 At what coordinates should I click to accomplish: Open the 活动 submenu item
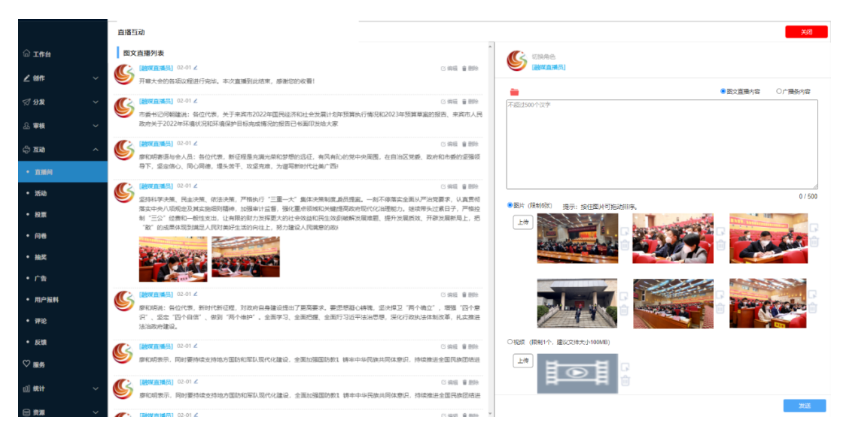coord(63,193)
